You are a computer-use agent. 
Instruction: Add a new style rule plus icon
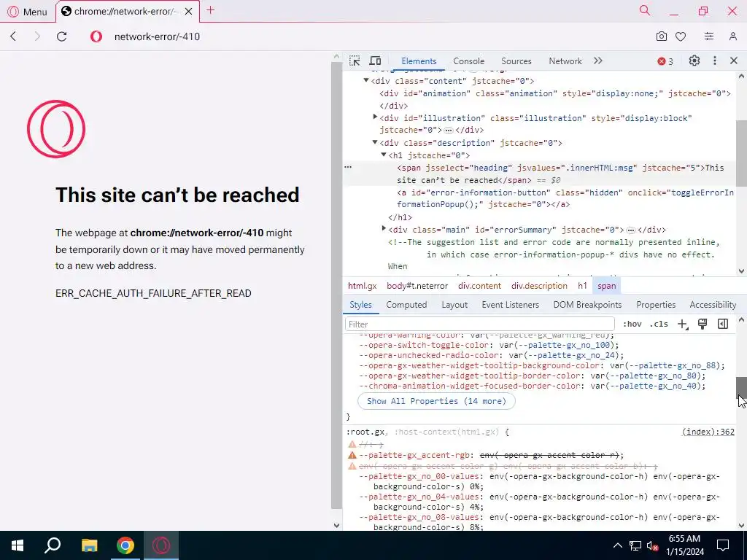(x=683, y=324)
